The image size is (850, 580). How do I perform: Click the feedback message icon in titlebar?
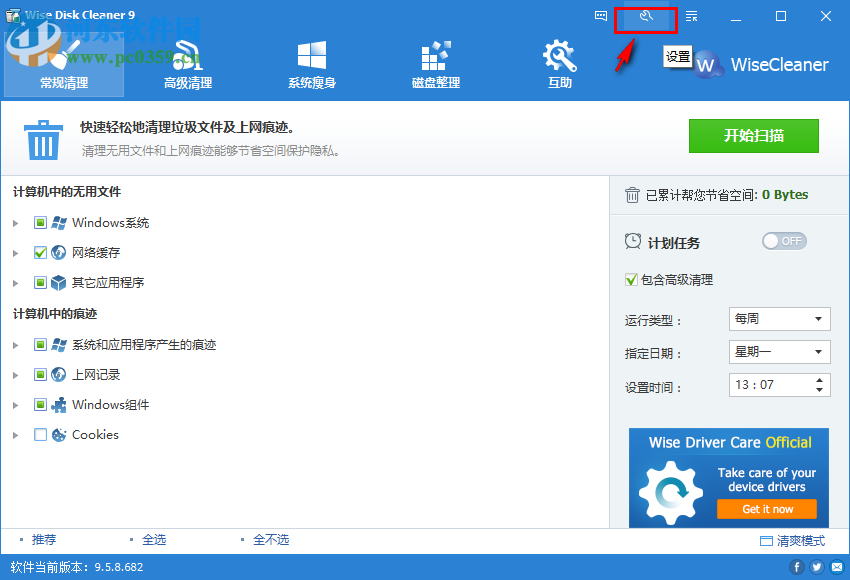601,16
